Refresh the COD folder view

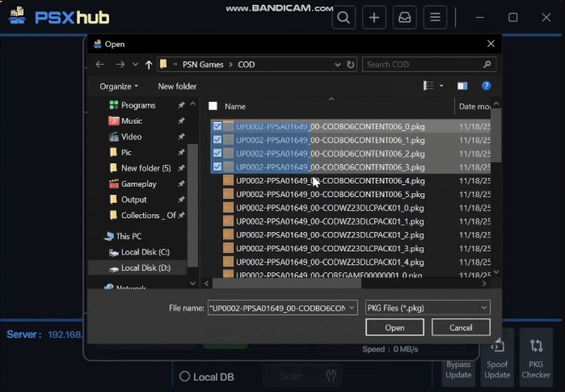(x=351, y=65)
